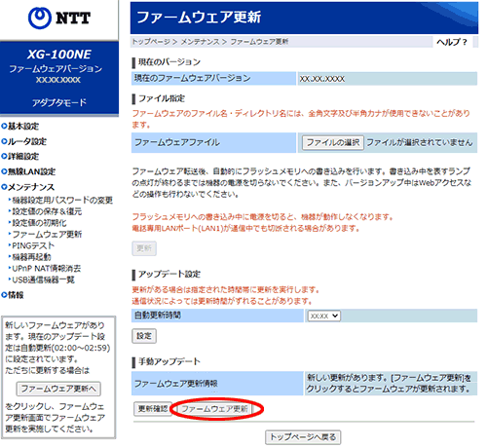This screenshot has width=487, height=448.
Task: Click the 更新確認 button
Action: (153, 409)
